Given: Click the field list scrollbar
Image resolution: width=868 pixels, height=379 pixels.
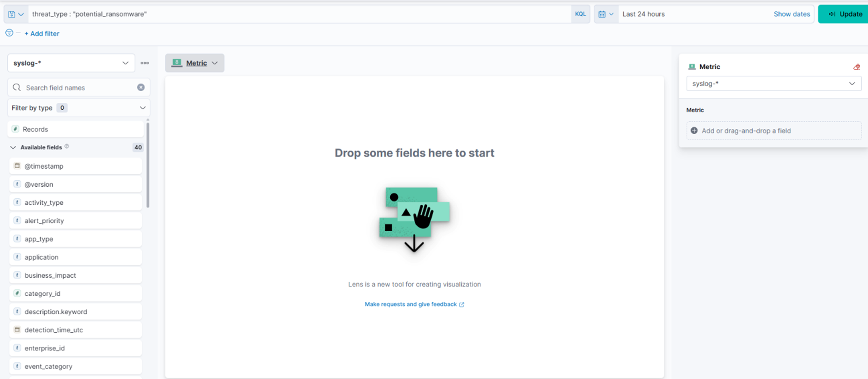Looking at the screenshot, I should click(148, 165).
